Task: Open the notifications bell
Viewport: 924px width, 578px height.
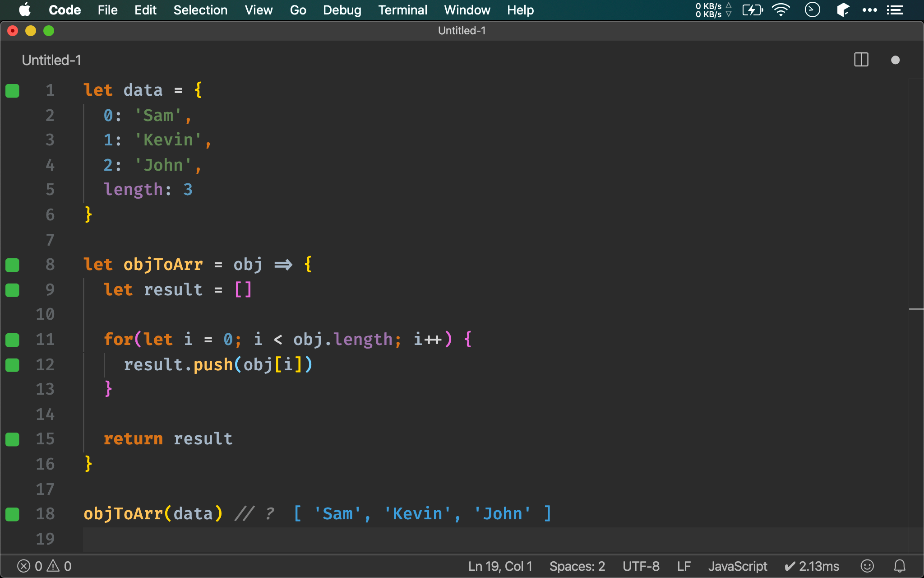Action: (900, 566)
